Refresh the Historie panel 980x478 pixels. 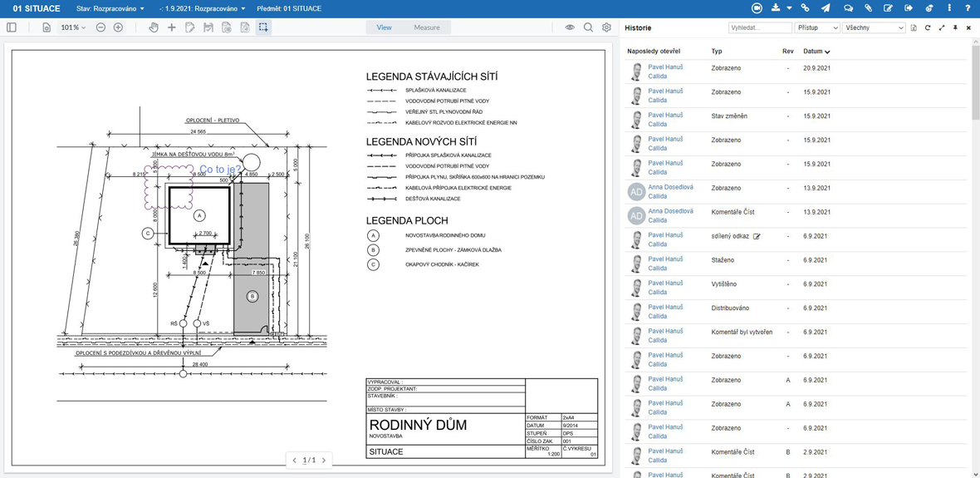928,27
